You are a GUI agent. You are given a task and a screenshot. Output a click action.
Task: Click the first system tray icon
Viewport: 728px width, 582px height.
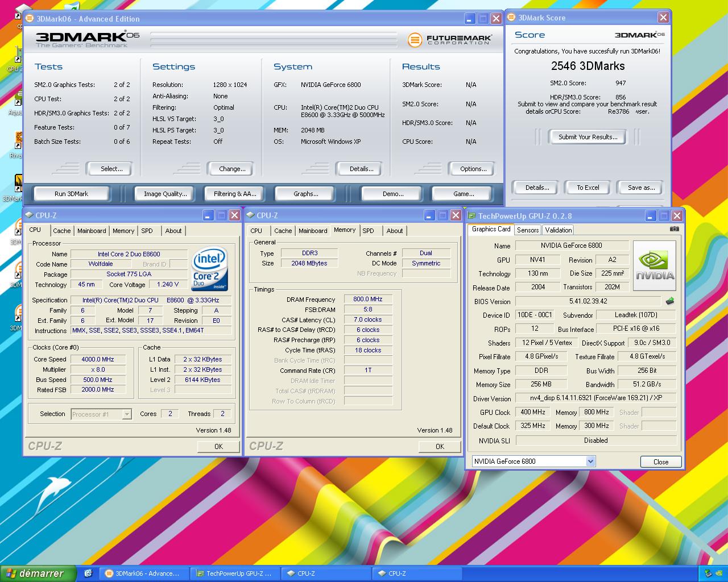[708, 573]
